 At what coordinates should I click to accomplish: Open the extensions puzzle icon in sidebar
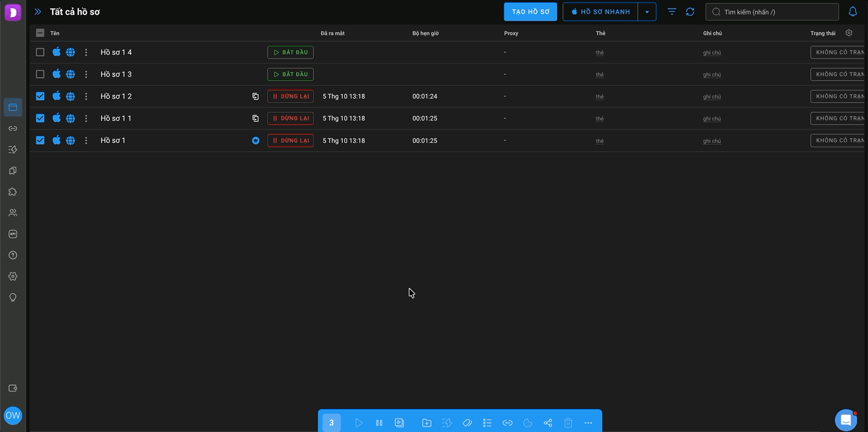point(13,192)
